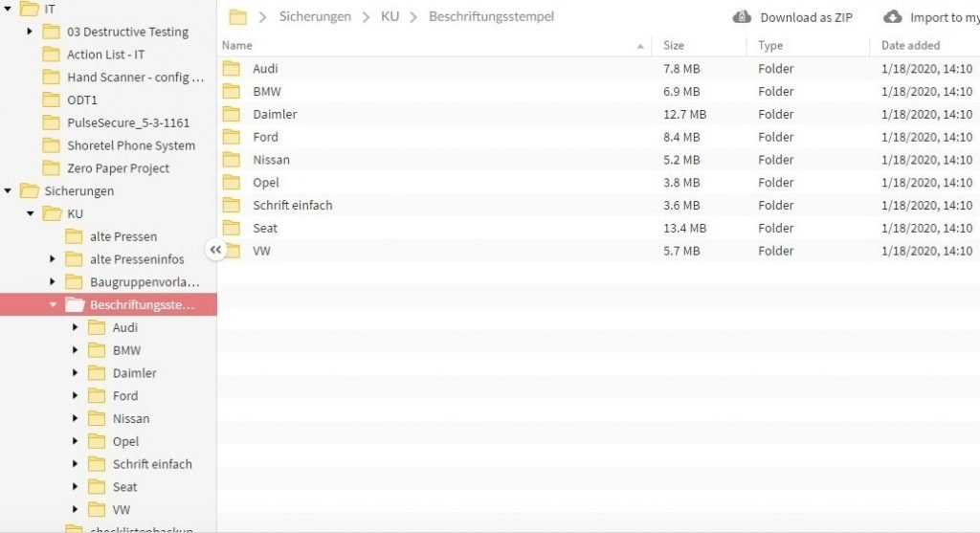
Task: Collapse the IT tree node
Action: coord(8,9)
